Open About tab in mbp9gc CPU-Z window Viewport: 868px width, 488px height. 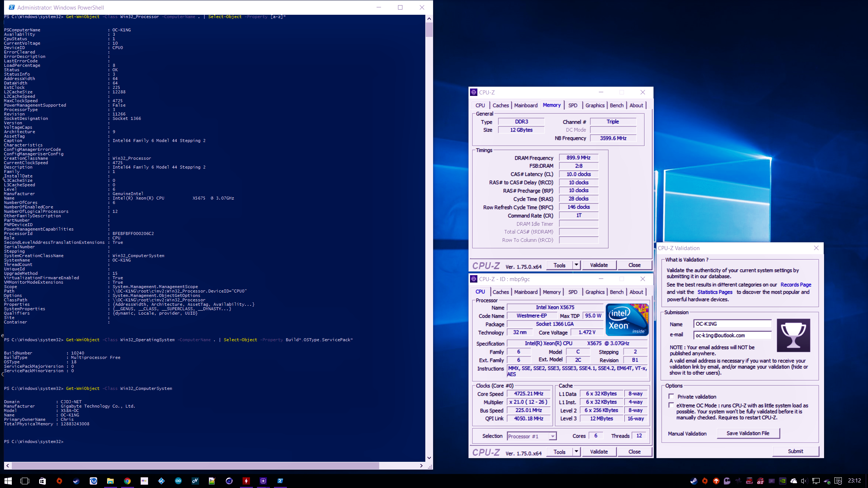coord(636,292)
